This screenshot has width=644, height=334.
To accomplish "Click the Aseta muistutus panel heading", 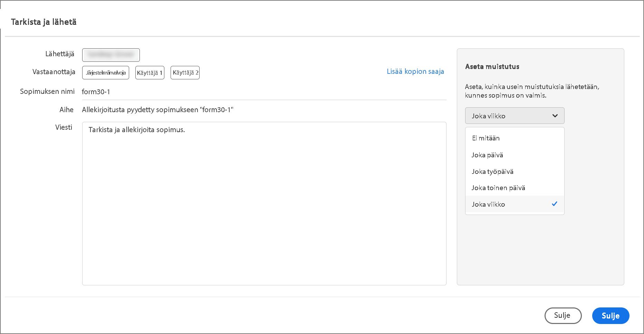I will [492, 67].
